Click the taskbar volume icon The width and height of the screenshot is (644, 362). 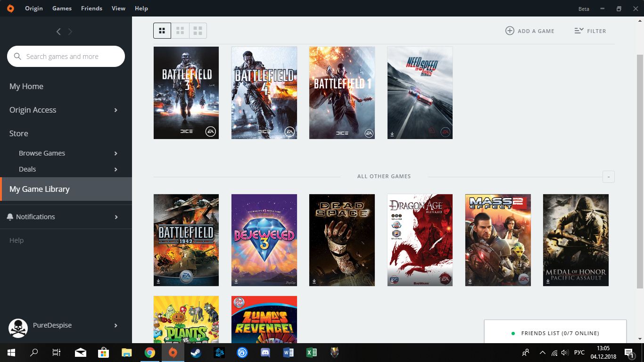(x=565, y=353)
